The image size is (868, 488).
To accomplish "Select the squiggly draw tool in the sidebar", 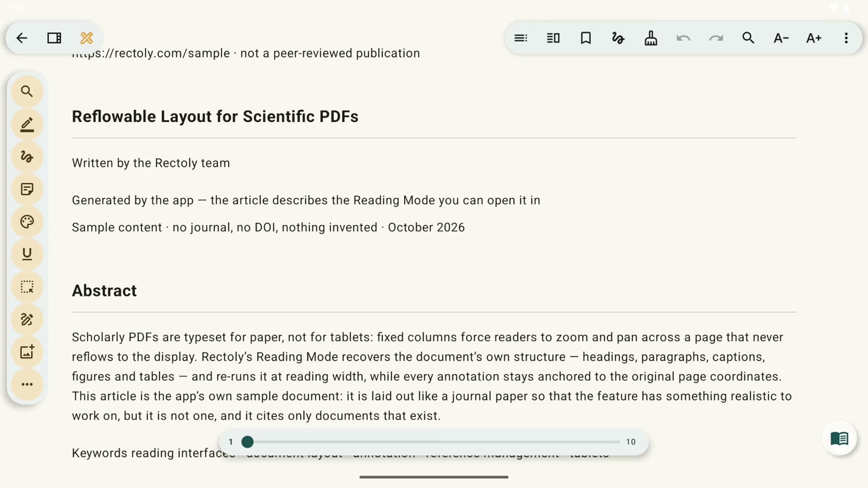I will (x=27, y=157).
